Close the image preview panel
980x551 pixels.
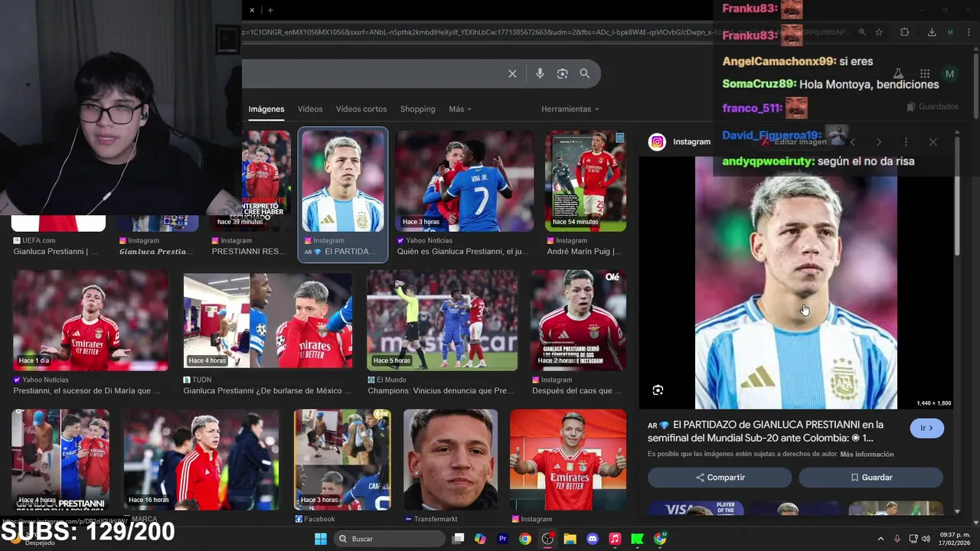(933, 142)
